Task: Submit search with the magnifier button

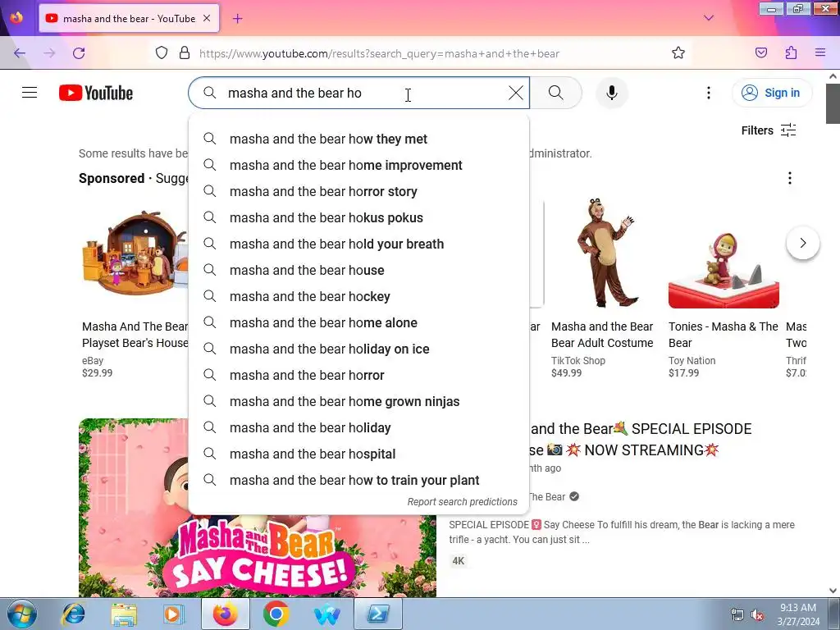Action: coord(556,93)
